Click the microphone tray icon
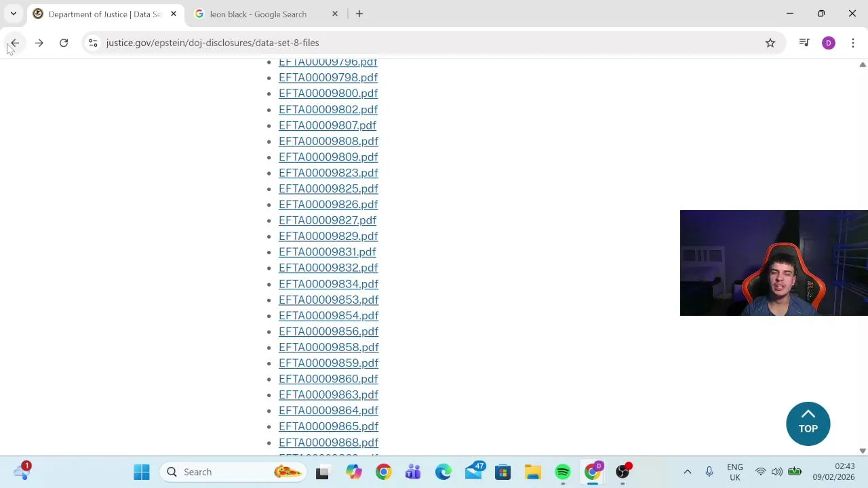Viewport: 868px width, 488px height. (709, 472)
